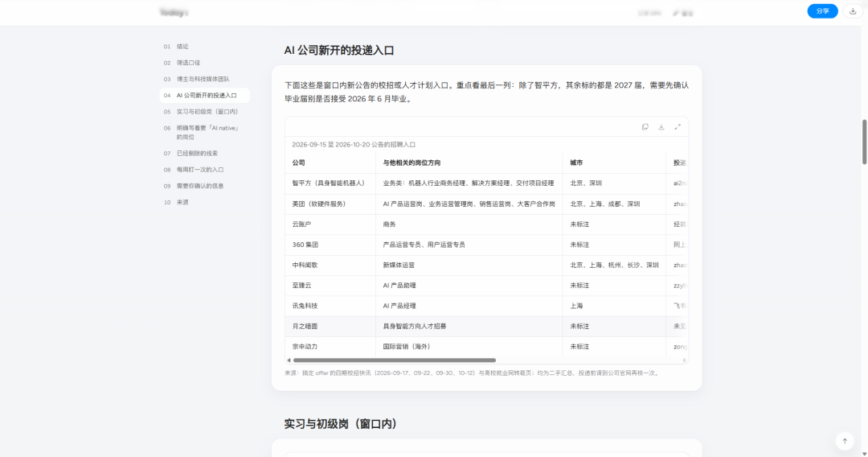Click the 智平方（具身智能机器人）company cell

point(330,183)
